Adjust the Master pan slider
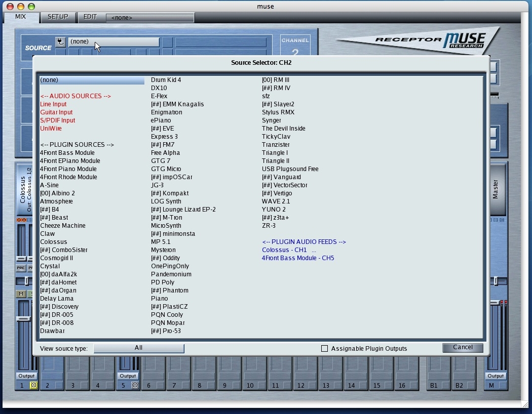The height and width of the screenshot is (414, 532). 496,281
